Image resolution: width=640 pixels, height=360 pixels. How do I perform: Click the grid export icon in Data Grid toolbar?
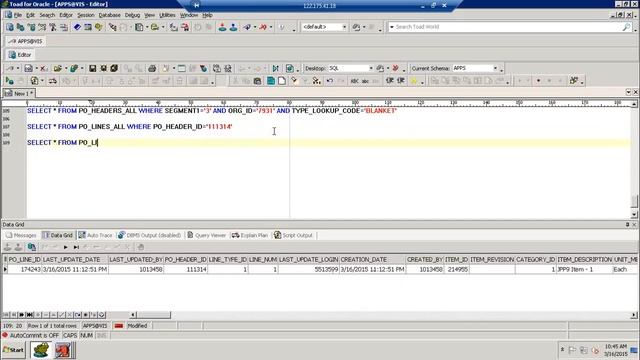[x=31, y=247]
